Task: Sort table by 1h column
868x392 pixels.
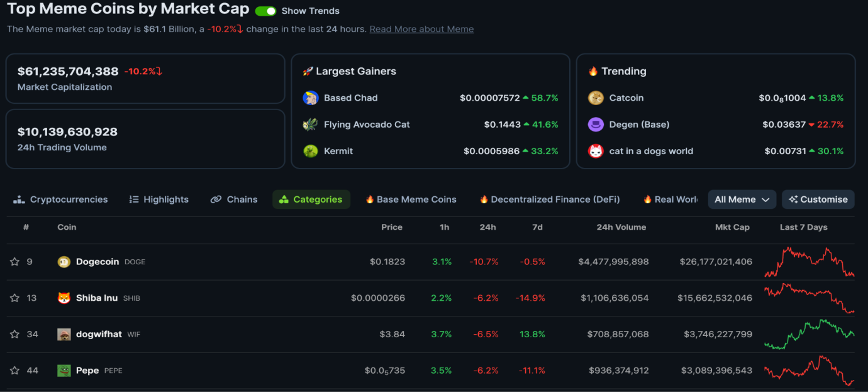Action: [x=445, y=227]
